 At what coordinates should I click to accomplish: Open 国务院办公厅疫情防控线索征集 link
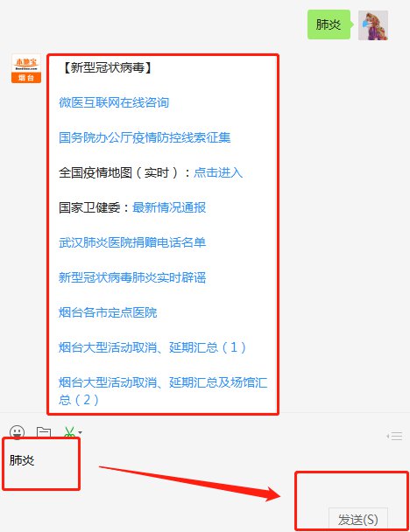coord(145,137)
